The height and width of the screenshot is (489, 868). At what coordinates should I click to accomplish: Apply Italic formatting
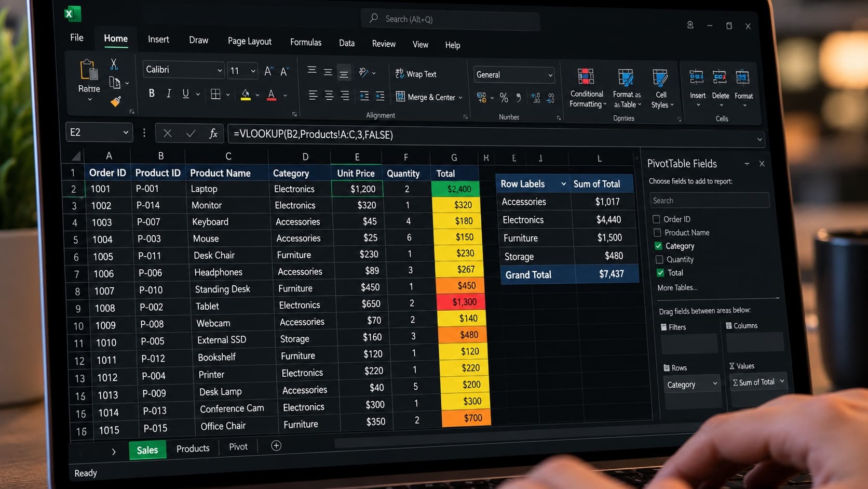169,93
